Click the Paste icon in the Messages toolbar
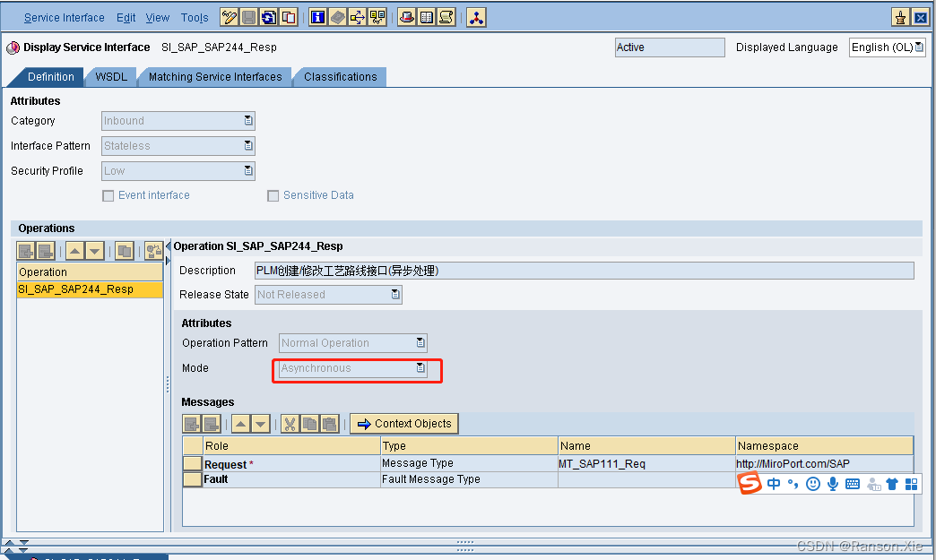The image size is (936, 560). point(330,423)
